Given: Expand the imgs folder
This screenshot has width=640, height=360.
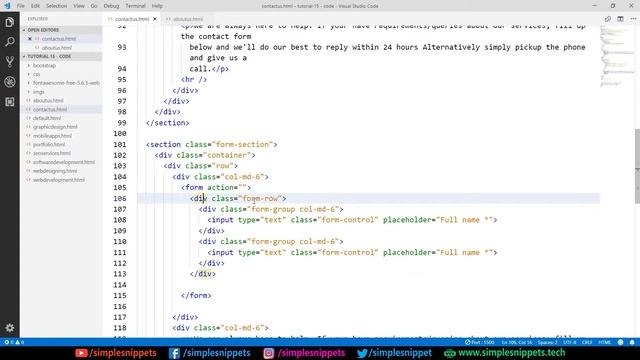Looking at the screenshot, I should [x=39, y=92].
